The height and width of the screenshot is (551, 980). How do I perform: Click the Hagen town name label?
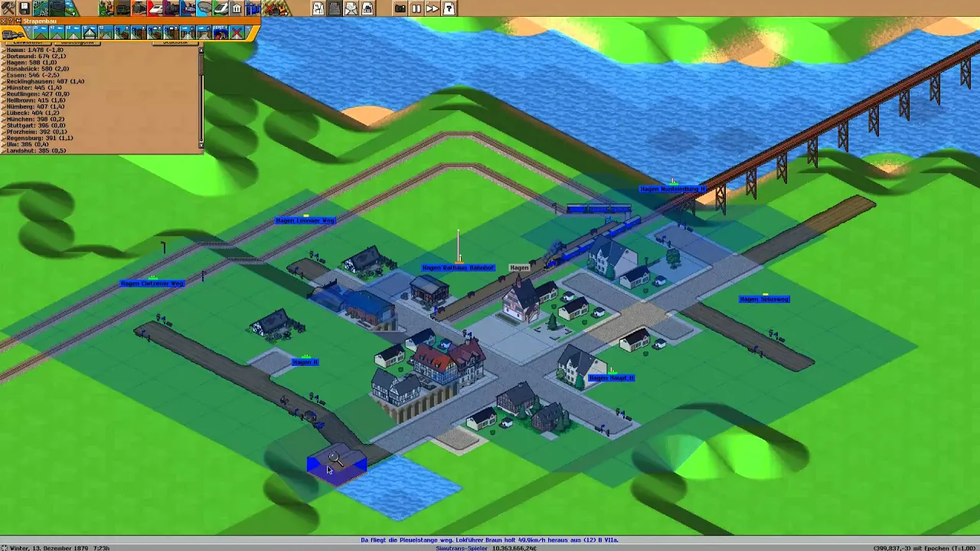(520, 268)
